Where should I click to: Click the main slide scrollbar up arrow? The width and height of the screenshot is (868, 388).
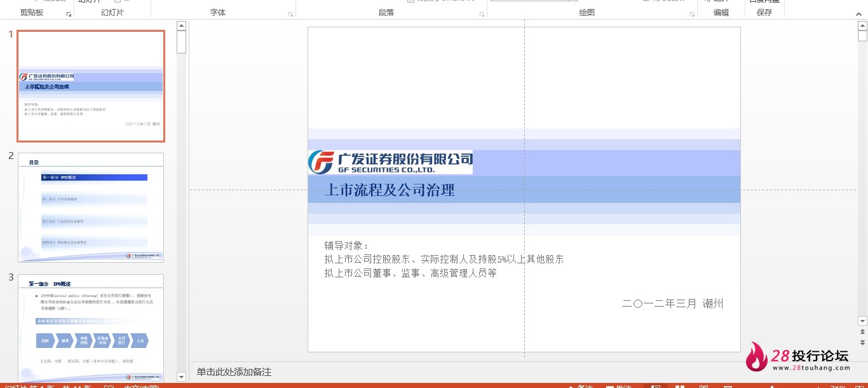tap(862, 25)
